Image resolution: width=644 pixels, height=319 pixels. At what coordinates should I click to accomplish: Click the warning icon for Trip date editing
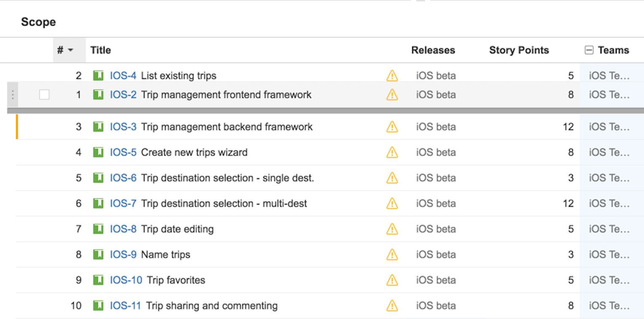392,229
